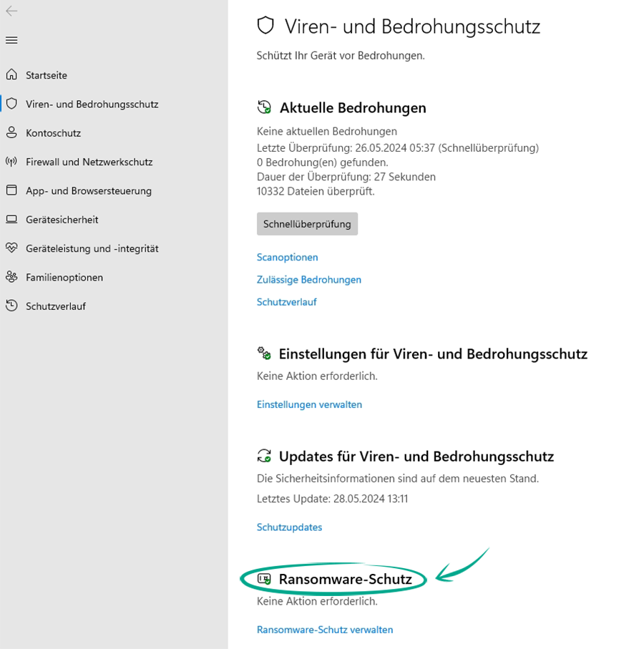Screen dimensions: 644x649
Task: Open Kontoschutz section
Action: click(x=54, y=133)
